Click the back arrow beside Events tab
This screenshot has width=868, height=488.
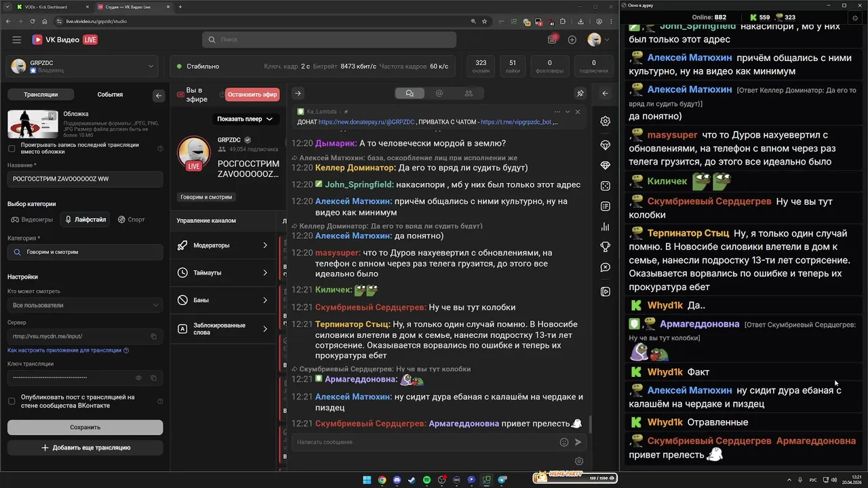click(159, 96)
